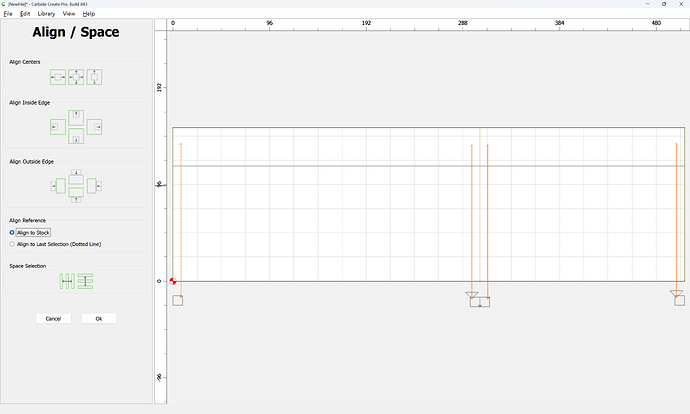
Task: Select small square at far right bottom
Action: pyautogui.click(x=679, y=300)
